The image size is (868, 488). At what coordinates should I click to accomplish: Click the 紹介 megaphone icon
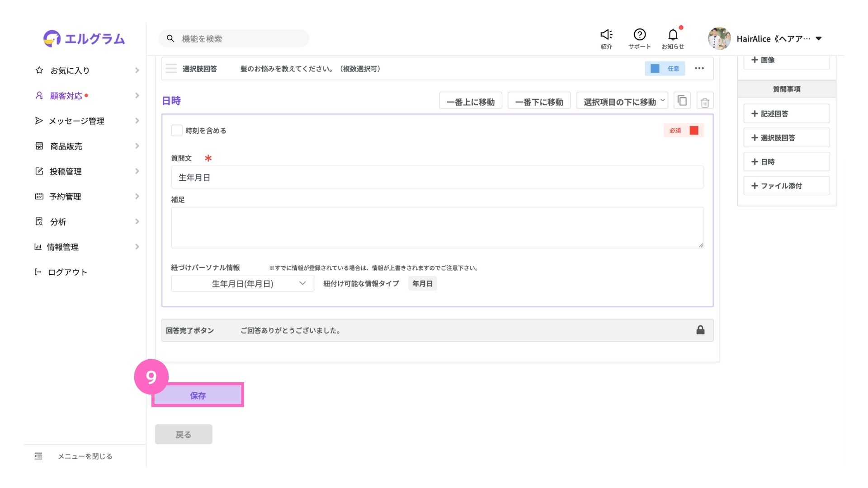[606, 35]
